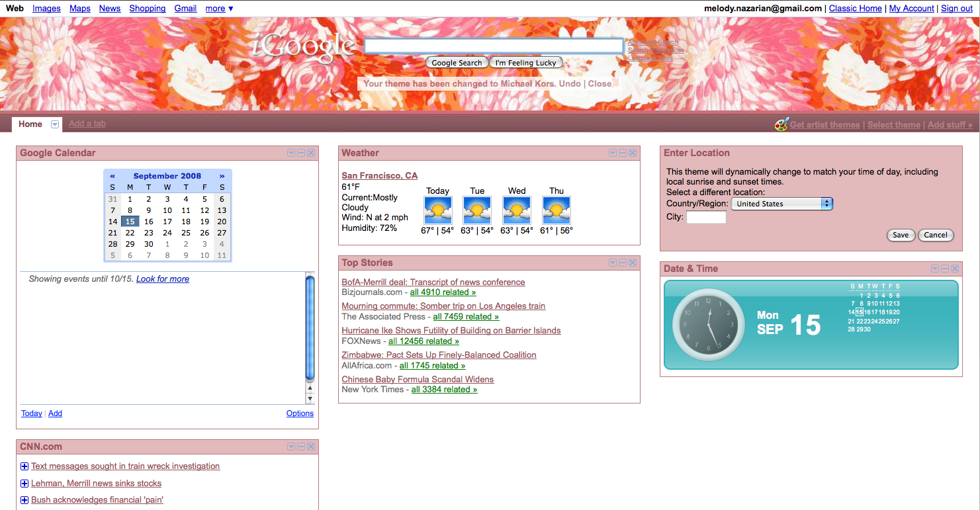
Task: Expand the "Bush acknowledges financial 'pain'" story
Action: pyautogui.click(x=24, y=500)
